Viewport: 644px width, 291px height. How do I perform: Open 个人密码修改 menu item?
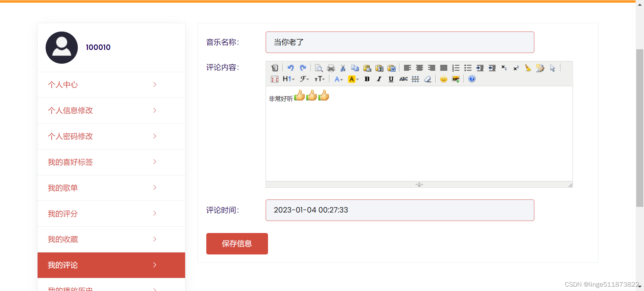pyautogui.click(x=111, y=136)
